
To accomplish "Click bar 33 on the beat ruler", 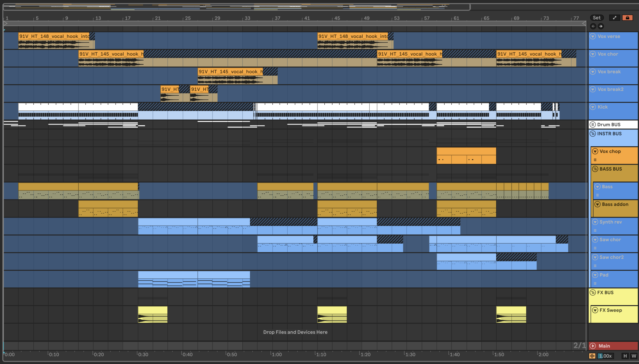I will (x=247, y=18).
